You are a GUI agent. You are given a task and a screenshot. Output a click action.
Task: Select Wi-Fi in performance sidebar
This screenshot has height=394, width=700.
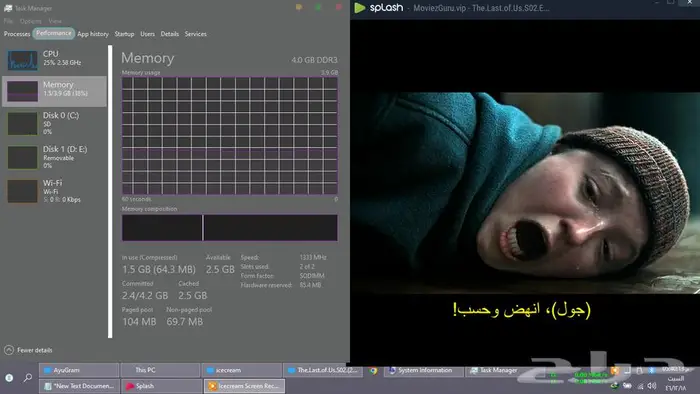54,191
